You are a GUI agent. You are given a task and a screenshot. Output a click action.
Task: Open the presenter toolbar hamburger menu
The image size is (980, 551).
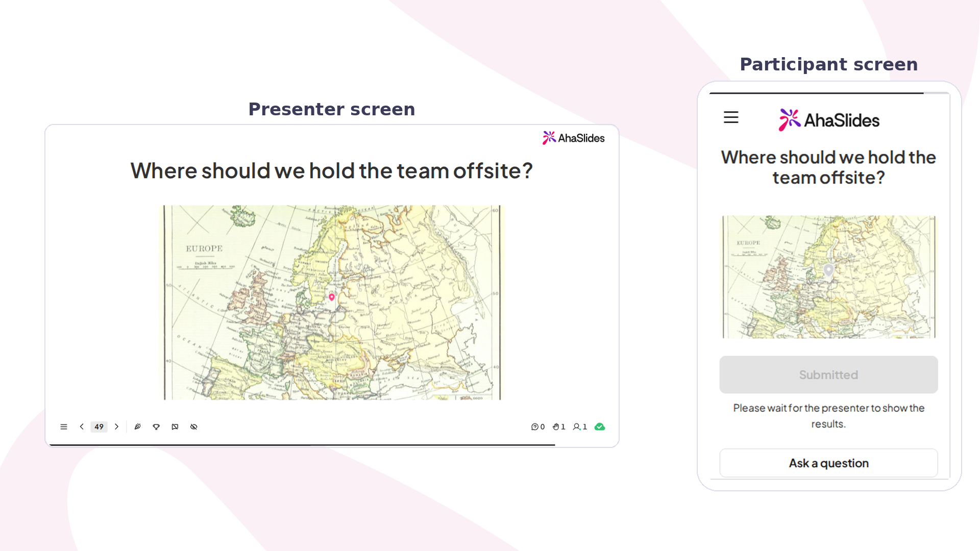(64, 427)
